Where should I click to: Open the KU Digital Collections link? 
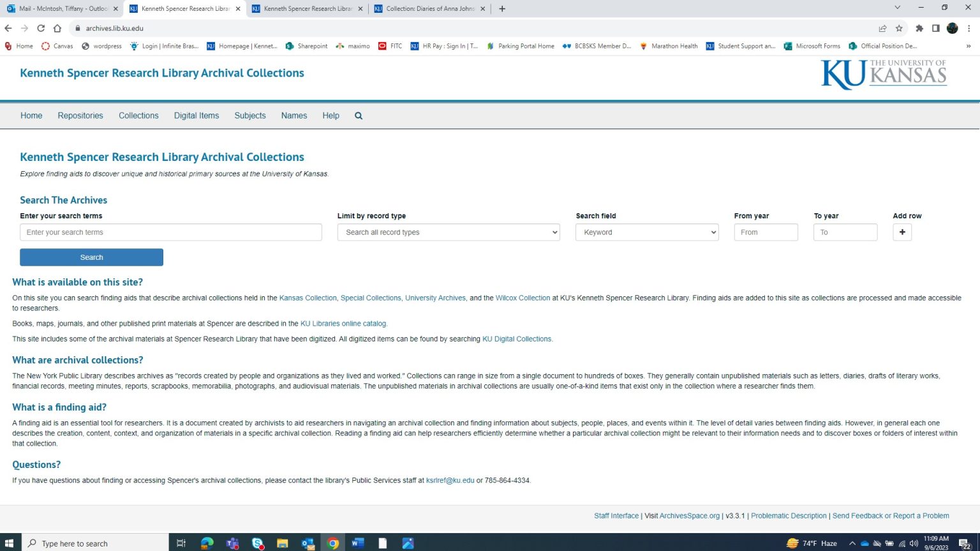(516, 338)
